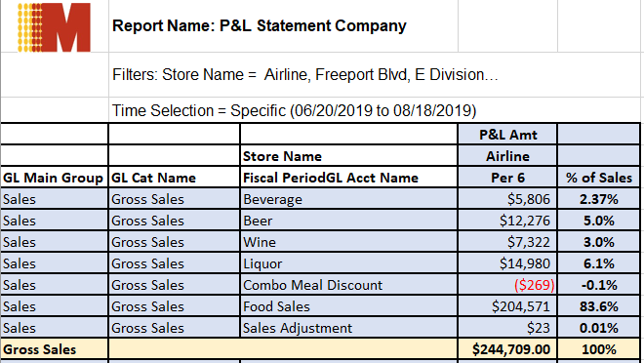The height and width of the screenshot is (363, 644).
Task: Select the Report Name title cell
Action: (283, 26)
